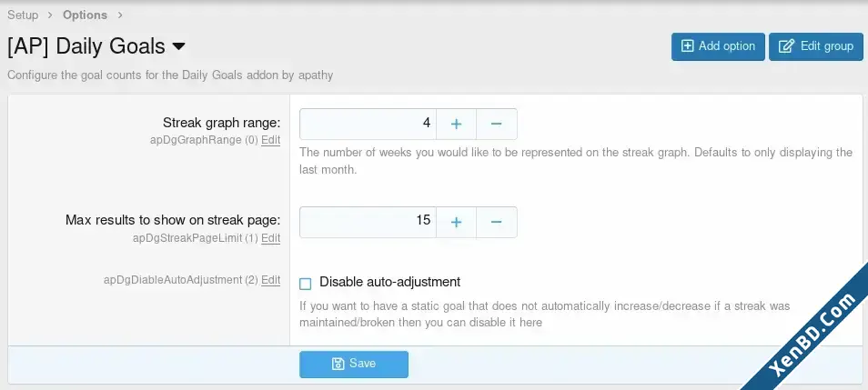Go to Options in the breadcrumb

pyautogui.click(x=85, y=15)
